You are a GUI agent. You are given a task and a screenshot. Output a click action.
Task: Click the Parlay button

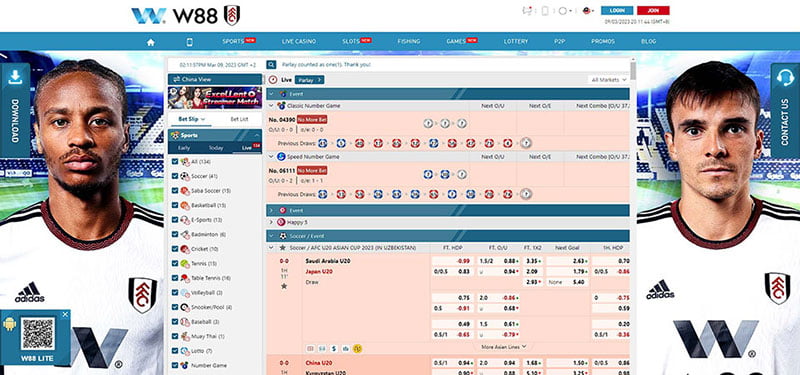309,80
